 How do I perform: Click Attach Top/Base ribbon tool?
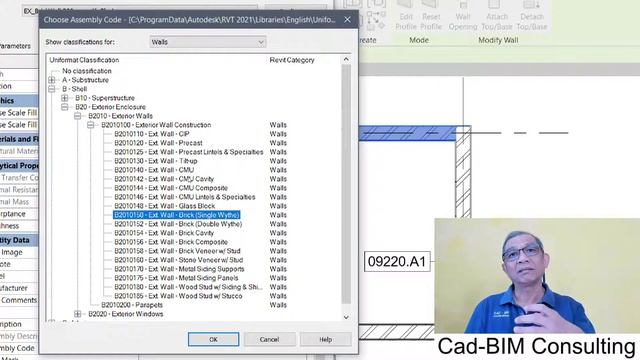(x=497, y=16)
